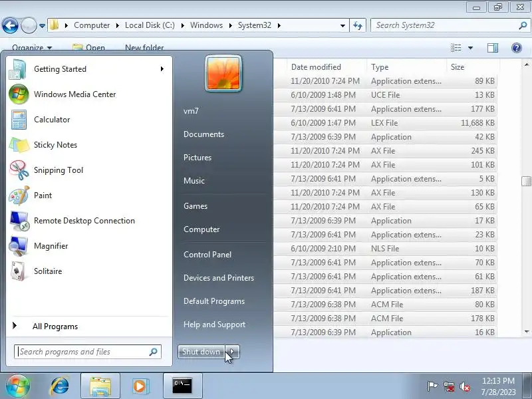The height and width of the screenshot is (399, 532).
Task: Open the Calculator app icon
Action: pyautogui.click(x=19, y=120)
